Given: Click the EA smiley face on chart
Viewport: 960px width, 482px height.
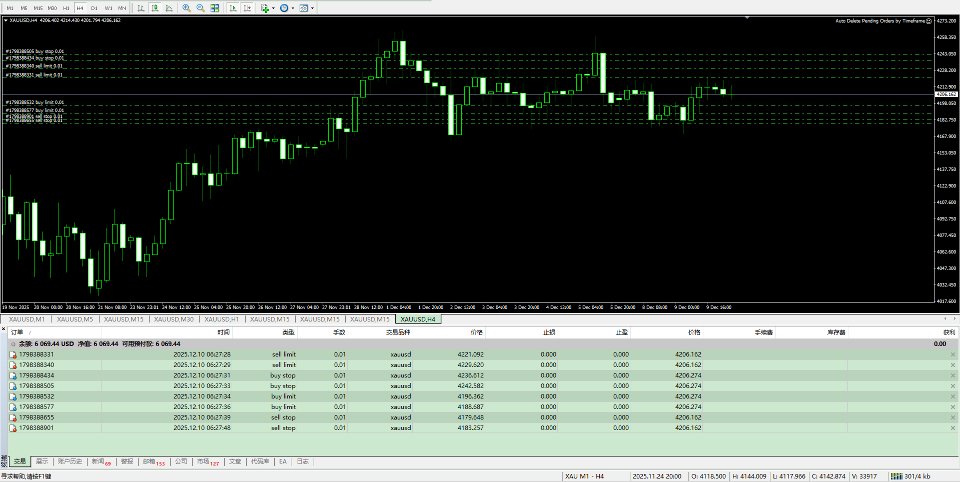Looking at the screenshot, I should tap(929, 20).
